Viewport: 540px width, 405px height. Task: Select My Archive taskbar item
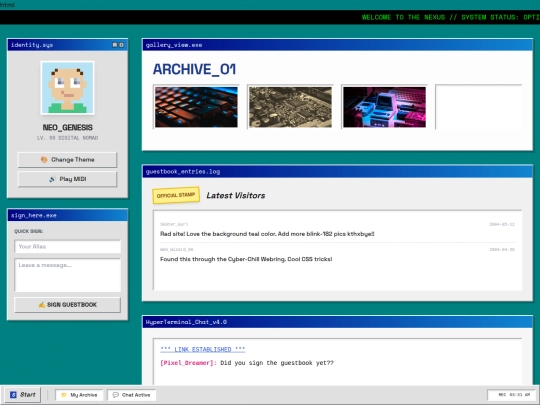(79, 395)
